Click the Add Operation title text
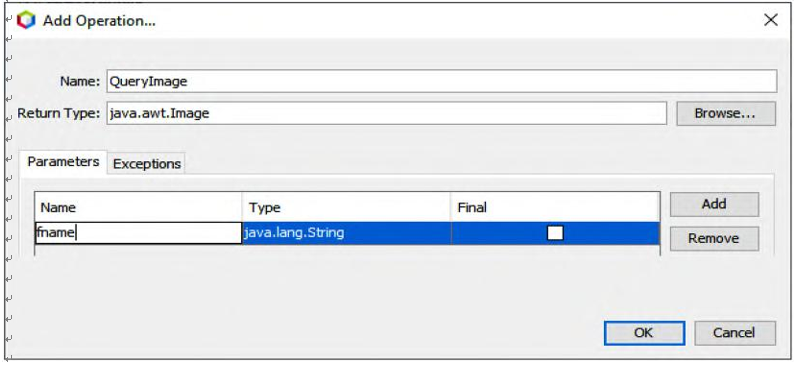This screenshot has height=365, width=802. click(99, 21)
